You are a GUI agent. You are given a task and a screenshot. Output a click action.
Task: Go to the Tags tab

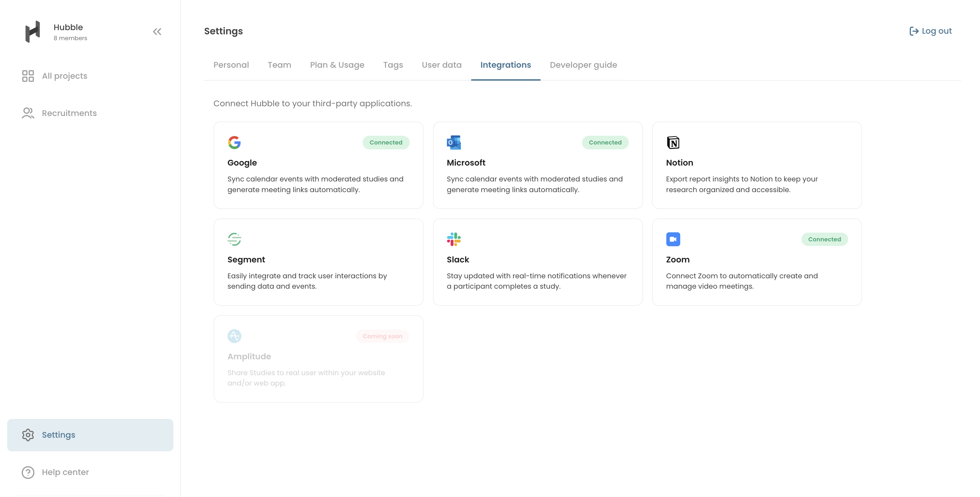(x=393, y=65)
